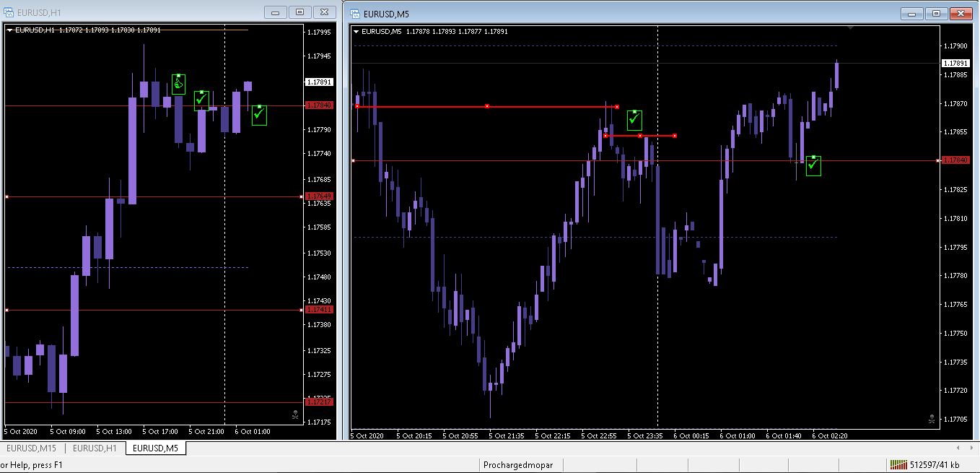Click the red 1.17411 price label in H1 chart
The width and height of the screenshot is (980, 473).
tap(320, 310)
